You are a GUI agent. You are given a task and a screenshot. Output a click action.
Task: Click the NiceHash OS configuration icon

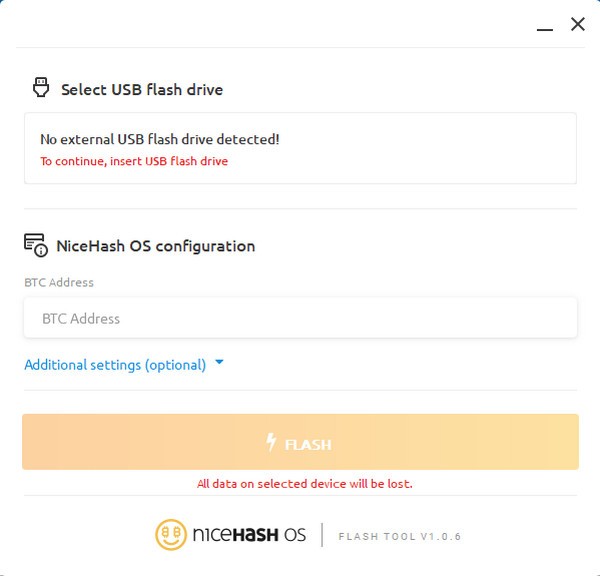tap(36, 245)
